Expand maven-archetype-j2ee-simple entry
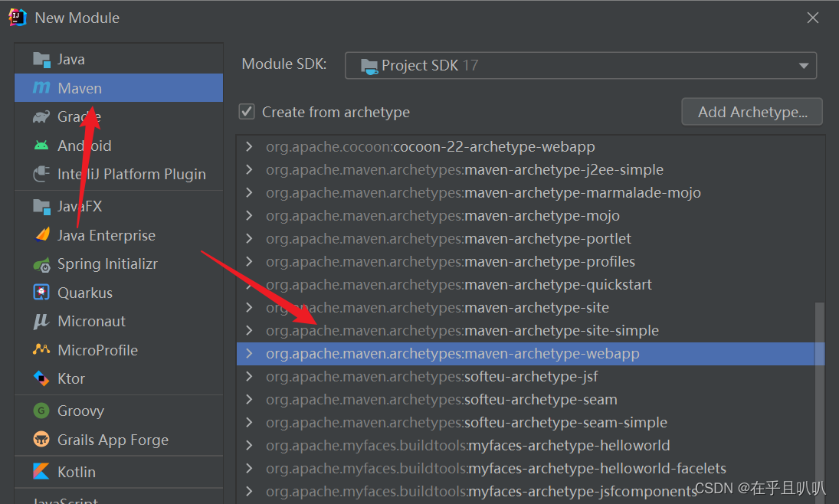This screenshot has height=504, width=839. click(x=249, y=169)
